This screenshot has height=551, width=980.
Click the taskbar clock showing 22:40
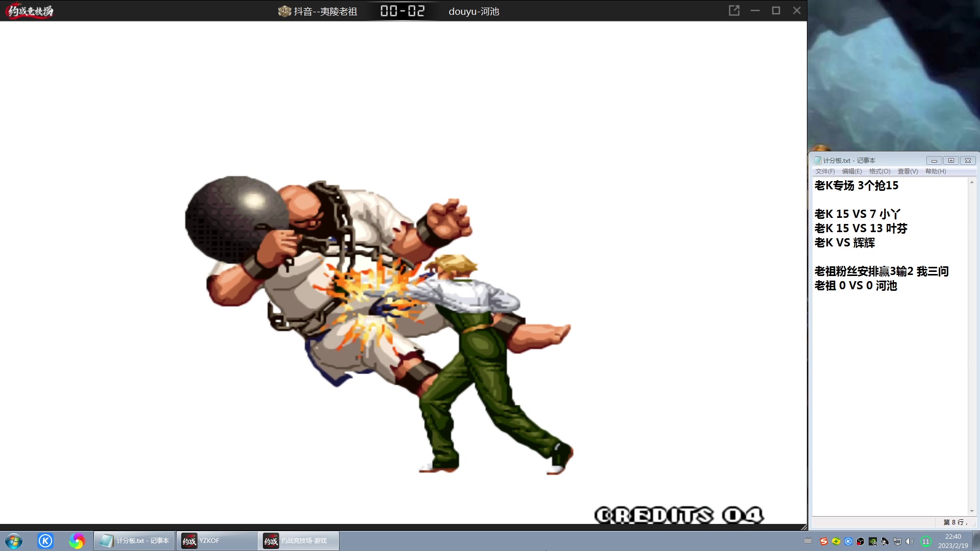coord(953,541)
